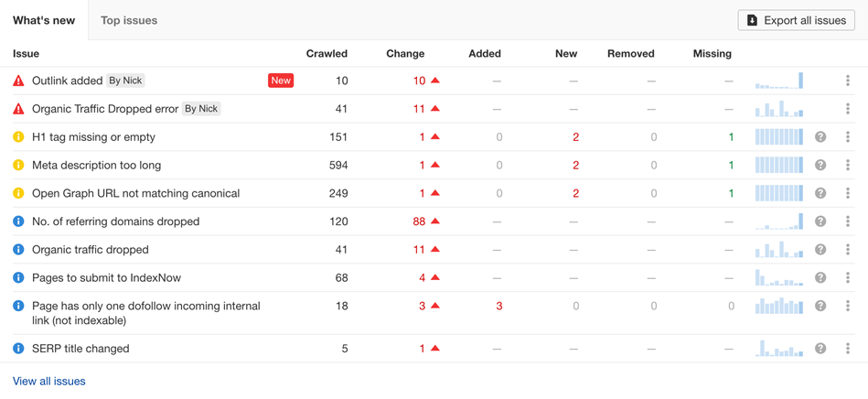Click the red error icon beside Outlink added
Screen dimensions: 868x399
click(x=19, y=81)
